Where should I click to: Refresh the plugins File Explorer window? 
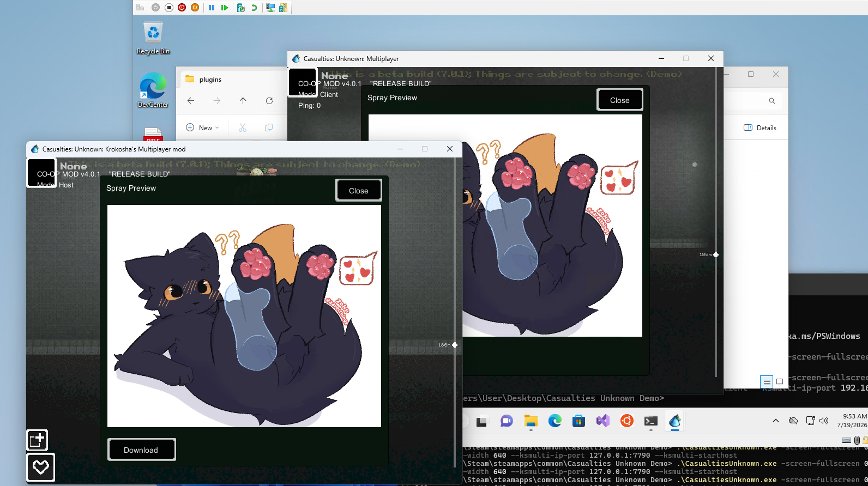tap(269, 101)
